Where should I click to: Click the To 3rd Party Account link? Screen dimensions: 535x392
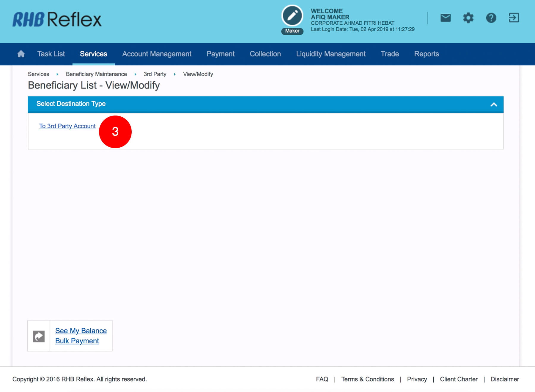tap(67, 126)
